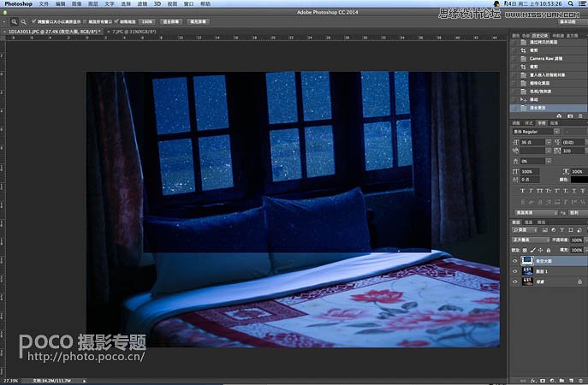Lock transparent pixels icon
This screenshot has height=385, width=588.
point(525,250)
